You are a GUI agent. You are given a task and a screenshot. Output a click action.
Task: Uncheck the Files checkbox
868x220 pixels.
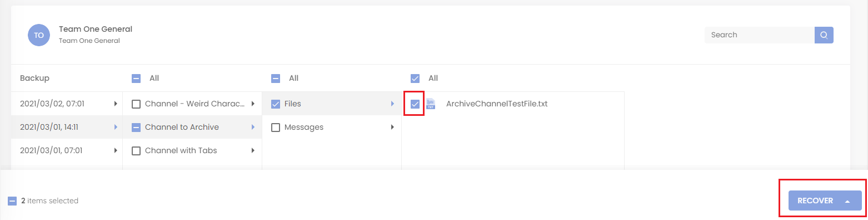coord(276,104)
